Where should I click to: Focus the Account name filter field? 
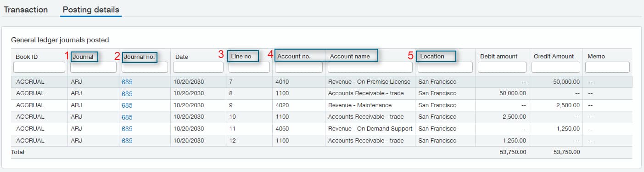click(370, 67)
